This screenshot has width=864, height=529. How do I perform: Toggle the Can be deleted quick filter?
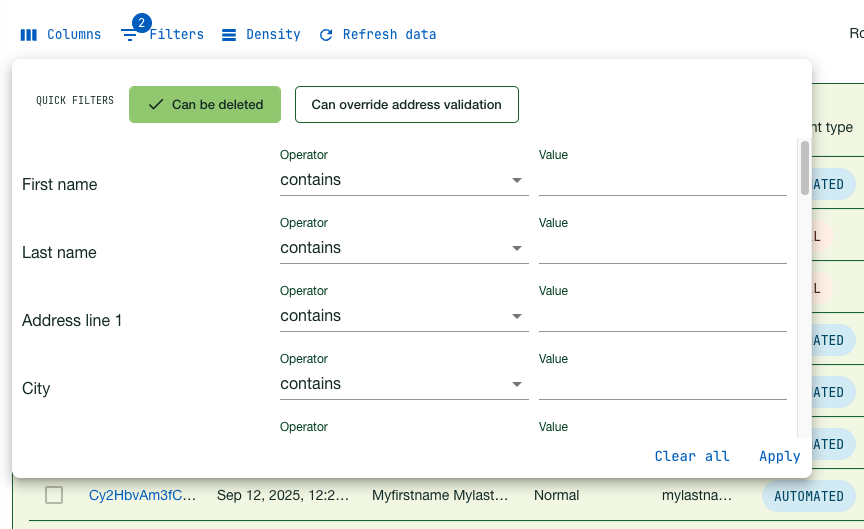(x=205, y=105)
